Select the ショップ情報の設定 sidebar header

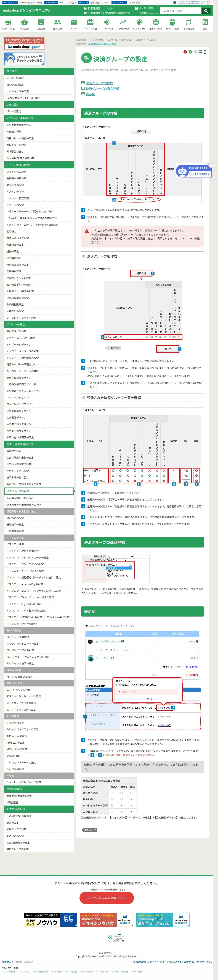click(39, 165)
